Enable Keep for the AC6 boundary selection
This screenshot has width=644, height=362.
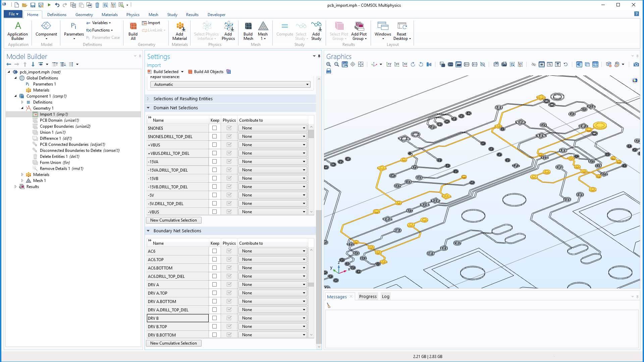tap(215, 251)
